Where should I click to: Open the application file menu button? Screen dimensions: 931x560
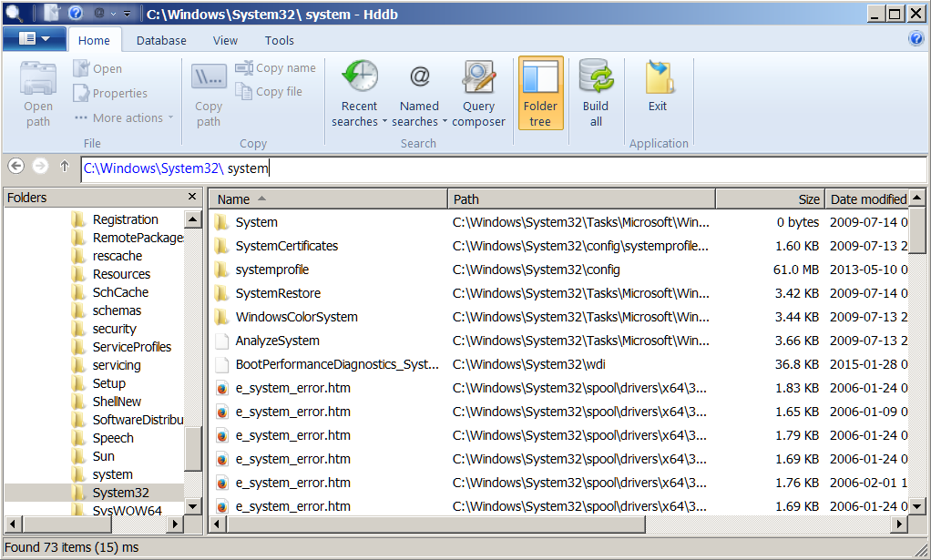[34, 39]
